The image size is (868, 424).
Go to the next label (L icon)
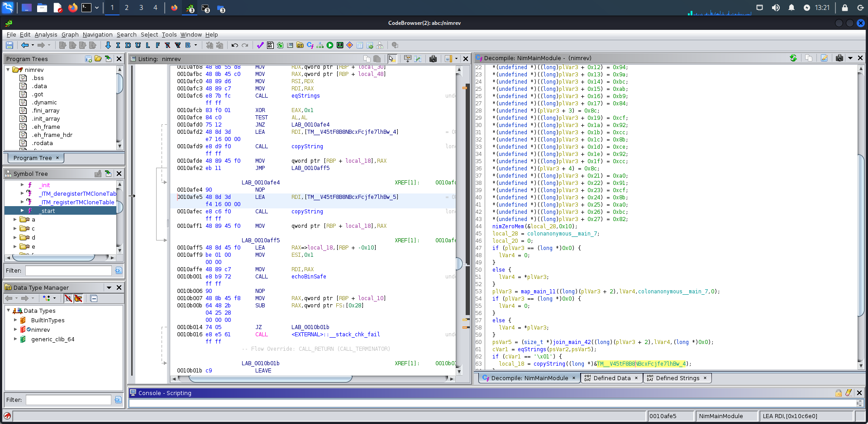148,45
